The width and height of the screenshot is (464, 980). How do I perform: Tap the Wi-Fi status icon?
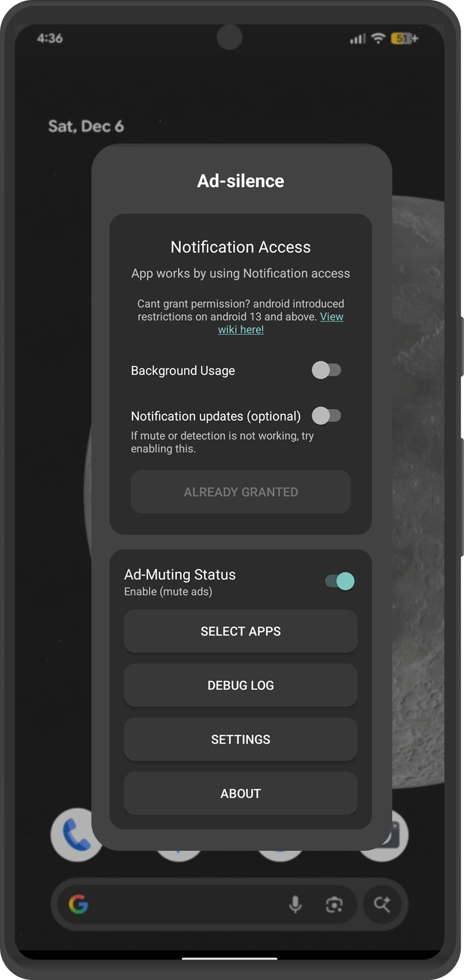click(377, 39)
